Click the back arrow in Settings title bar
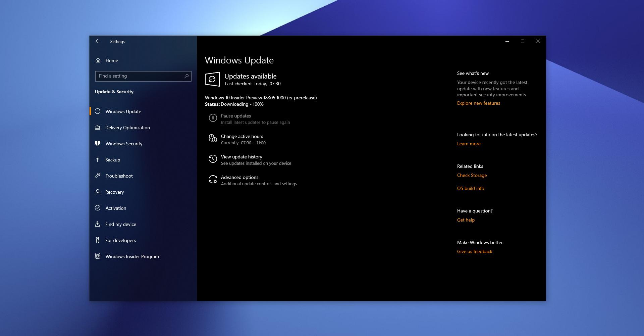The height and width of the screenshot is (336, 644). (x=98, y=41)
